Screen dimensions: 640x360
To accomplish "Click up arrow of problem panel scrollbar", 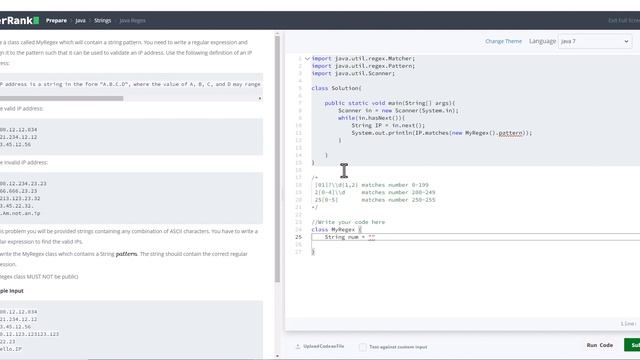I will tap(277, 33).
